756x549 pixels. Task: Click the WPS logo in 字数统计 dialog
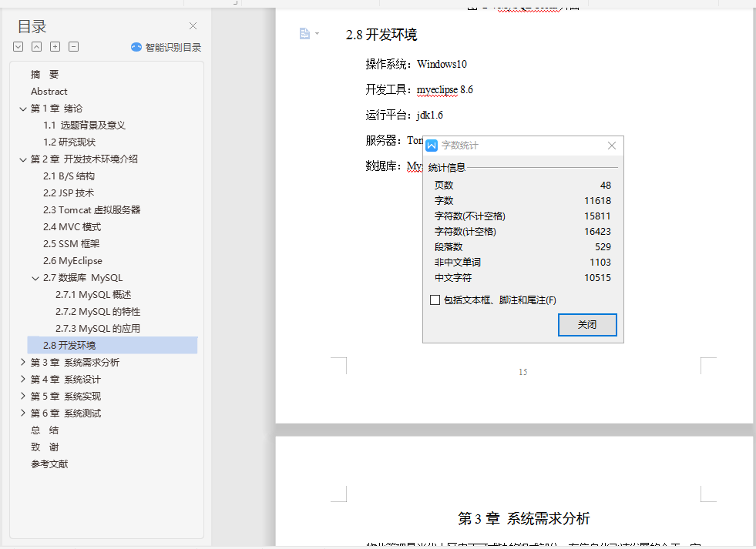click(432, 146)
